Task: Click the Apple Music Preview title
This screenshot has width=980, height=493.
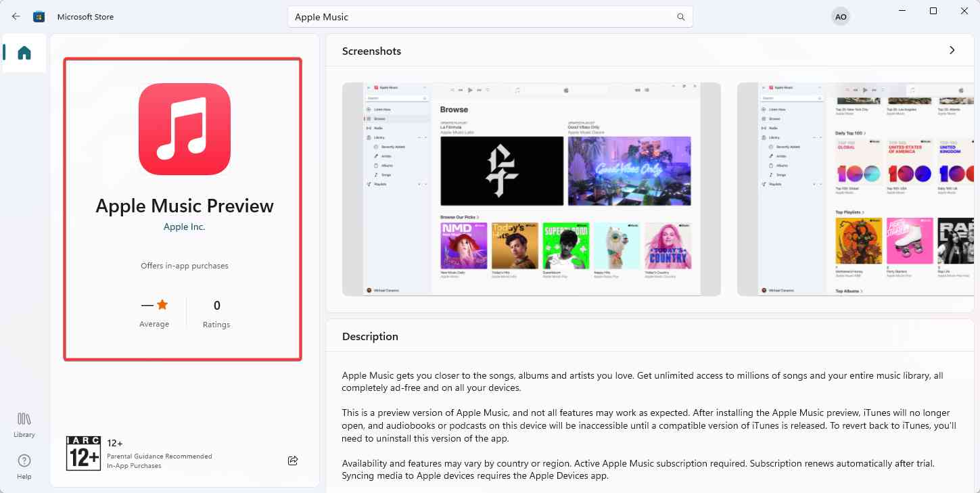Action: (x=185, y=206)
